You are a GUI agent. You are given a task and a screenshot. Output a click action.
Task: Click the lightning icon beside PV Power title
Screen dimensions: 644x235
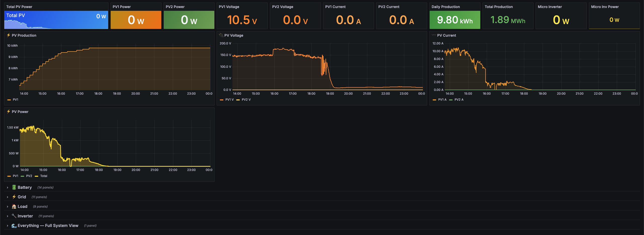tap(9, 112)
